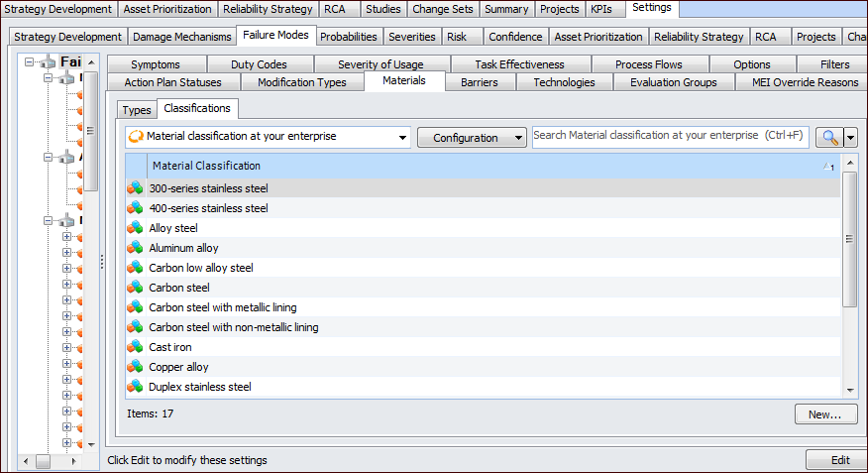The image size is (868, 473).
Task: Switch to the Severities tab
Action: coord(412,37)
